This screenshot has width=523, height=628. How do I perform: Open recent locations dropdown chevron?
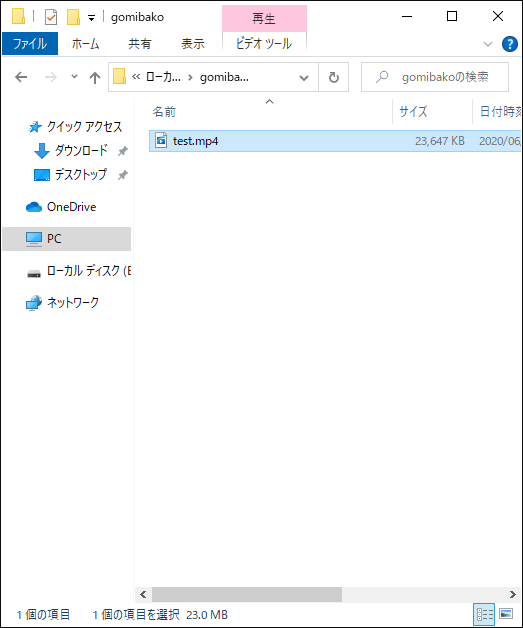pos(74,76)
